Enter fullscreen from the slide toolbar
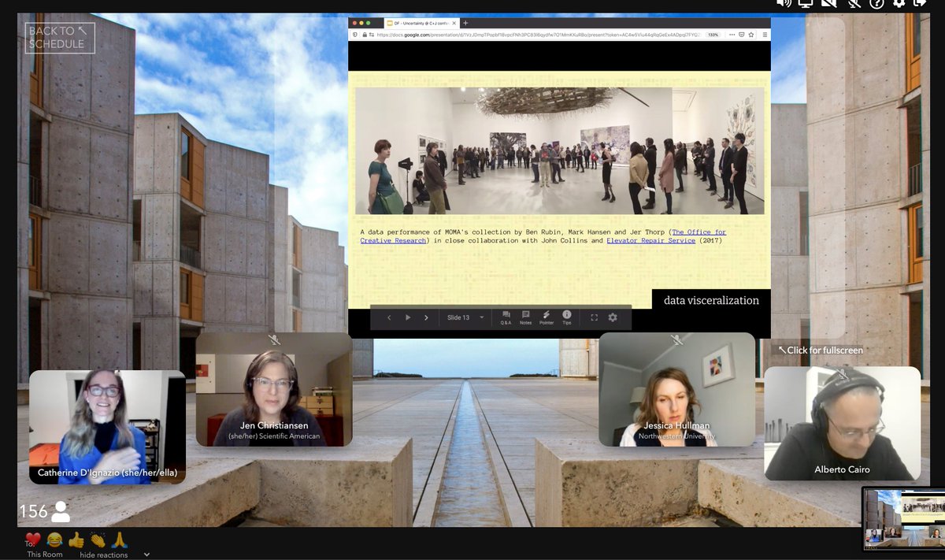The height and width of the screenshot is (560, 945). (595, 317)
